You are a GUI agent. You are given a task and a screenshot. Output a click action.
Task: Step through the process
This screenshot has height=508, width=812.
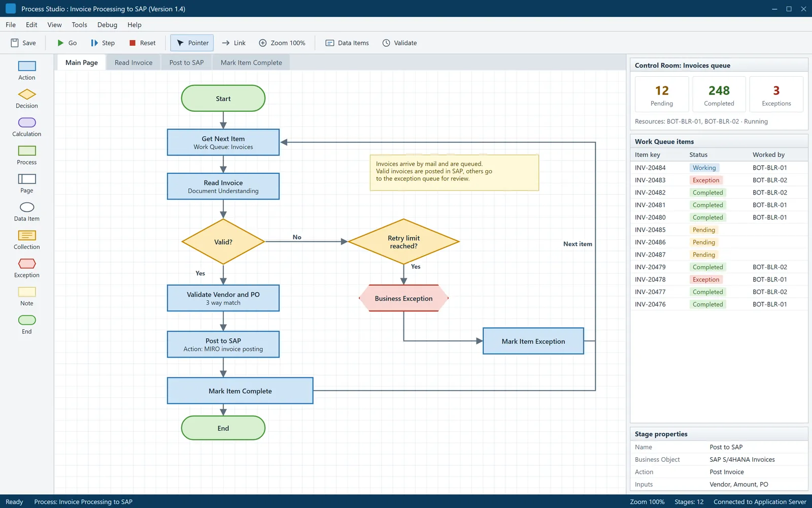click(103, 43)
